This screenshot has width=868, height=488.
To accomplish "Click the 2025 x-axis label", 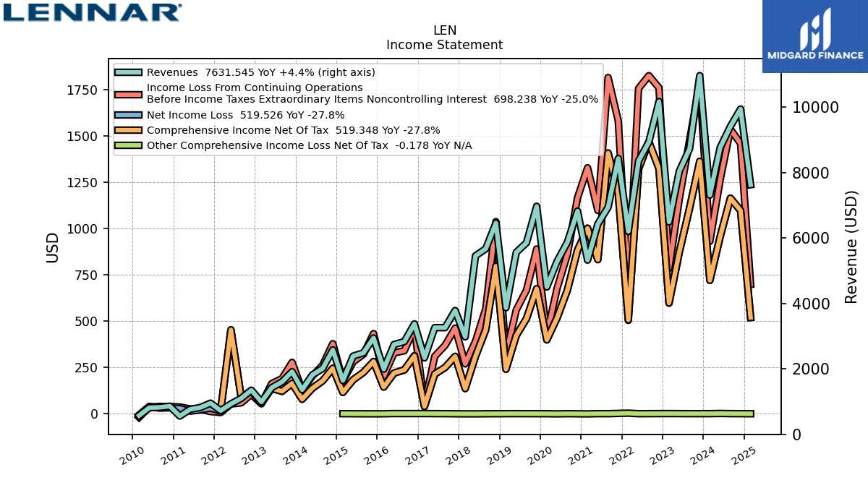I will pos(743,455).
